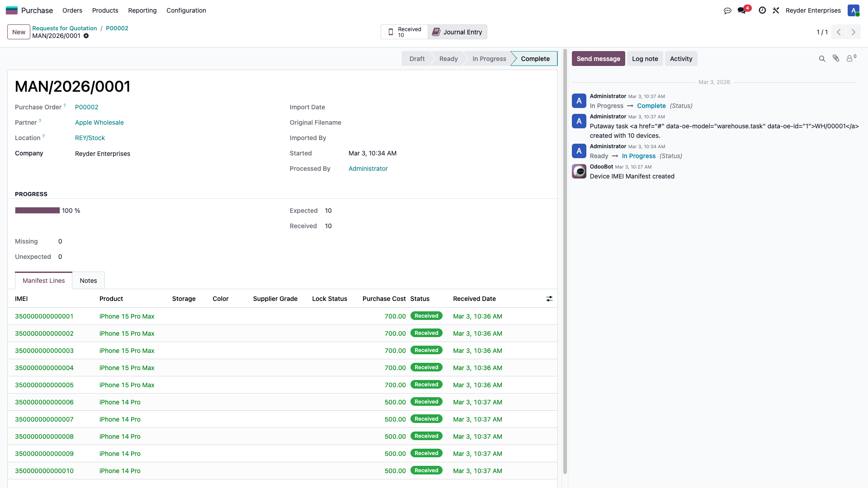Go to next record arrow
The width and height of the screenshot is (868, 488).
coord(854,32)
